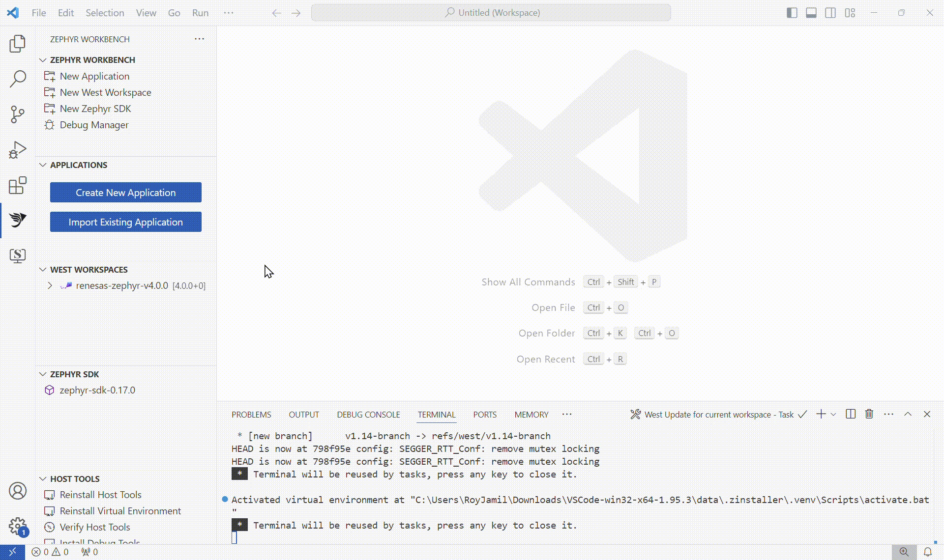Click Import Existing Application button

click(x=125, y=222)
